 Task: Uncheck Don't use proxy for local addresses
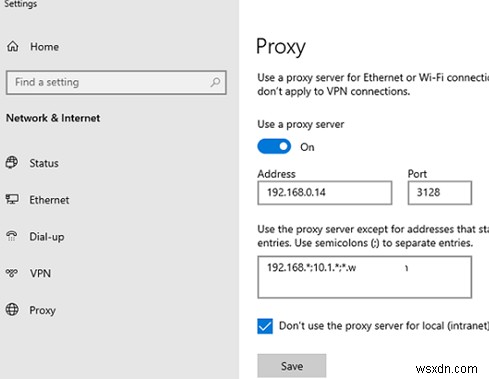pos(265,326)
